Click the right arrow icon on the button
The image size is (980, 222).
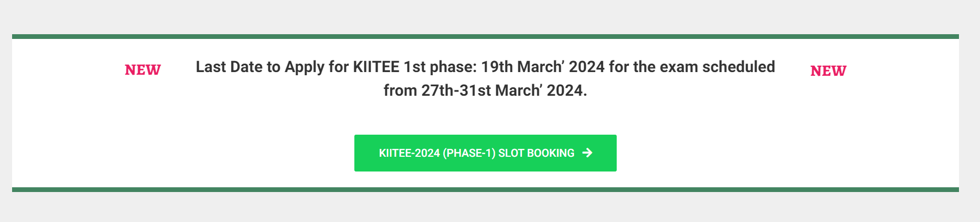point(587,153)
